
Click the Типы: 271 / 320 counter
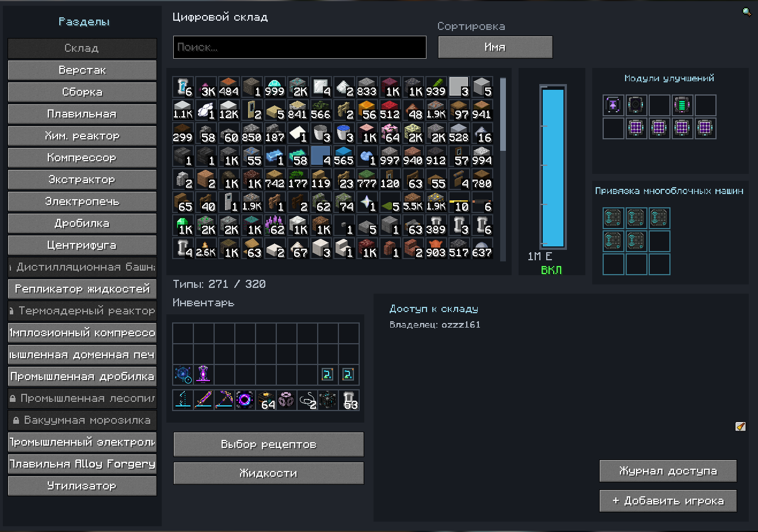[219, 284]
